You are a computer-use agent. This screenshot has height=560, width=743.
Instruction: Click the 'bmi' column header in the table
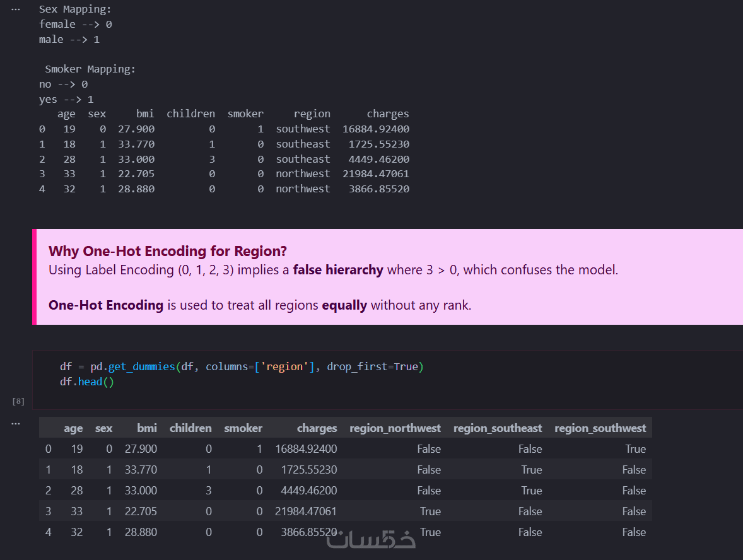coord(147,428)
